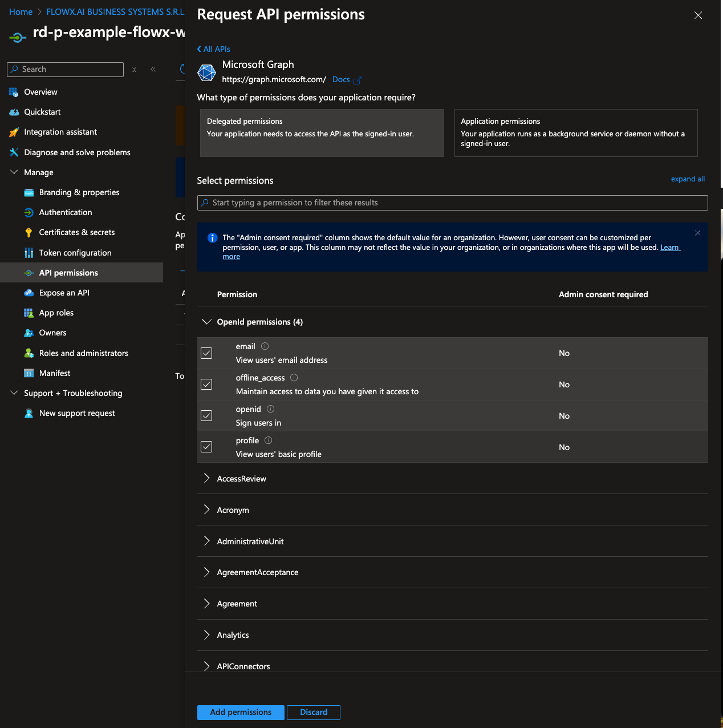Expand the Agreement permission group
Image resolution: width=723 pixels, height=728 pixels.
click(x=206, y=603)
